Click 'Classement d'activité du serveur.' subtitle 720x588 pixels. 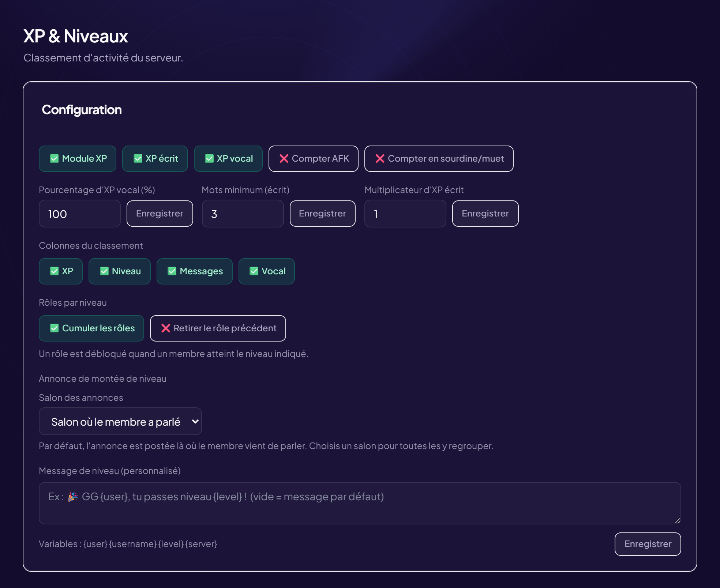[103, 58]
